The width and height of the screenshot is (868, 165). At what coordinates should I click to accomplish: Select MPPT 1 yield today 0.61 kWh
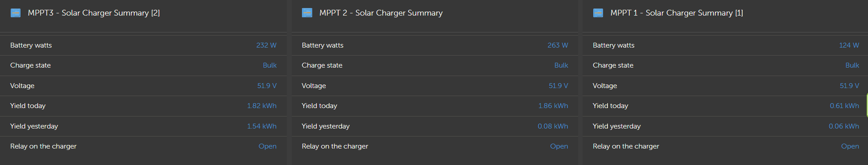click(844, 106)
